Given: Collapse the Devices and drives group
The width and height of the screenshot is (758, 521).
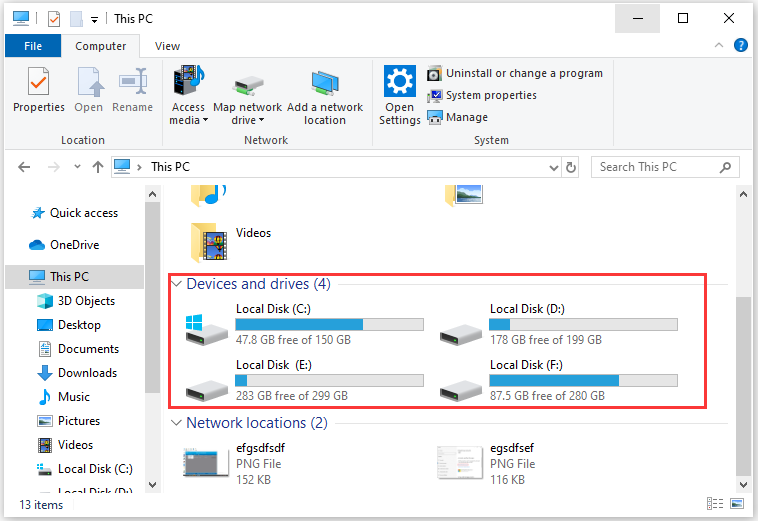Looking at the screenshot, I should pyautogui.click(x=176, y=284).
